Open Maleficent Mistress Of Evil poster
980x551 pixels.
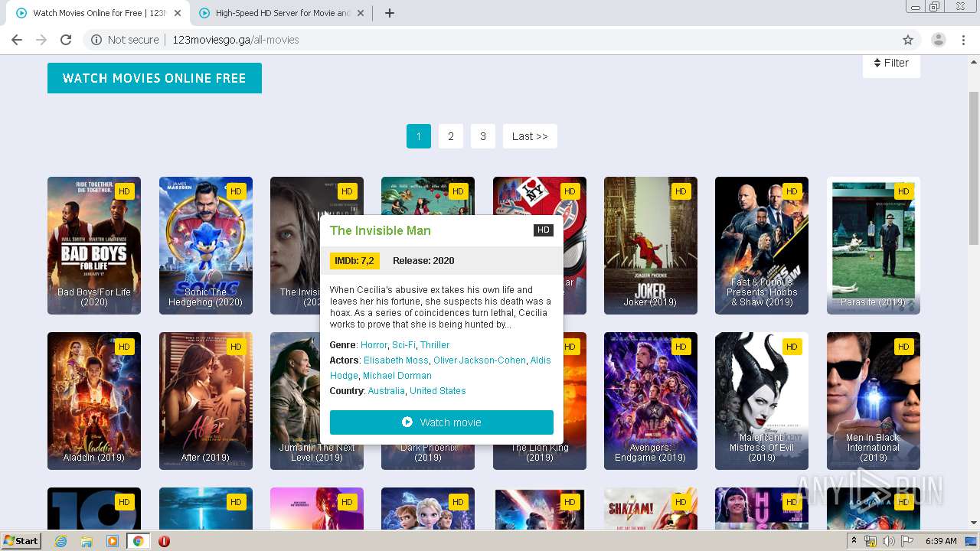(762, 401)
